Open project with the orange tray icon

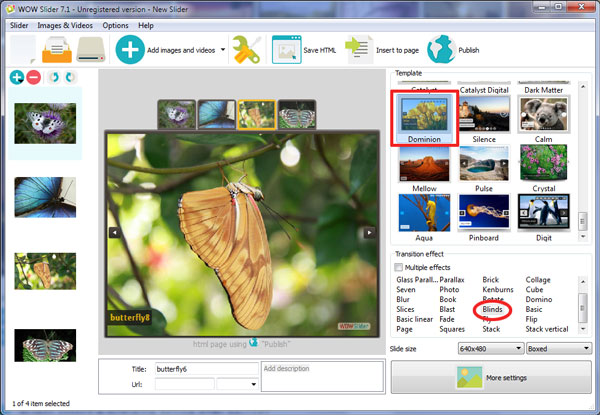[x=57, y=49]
